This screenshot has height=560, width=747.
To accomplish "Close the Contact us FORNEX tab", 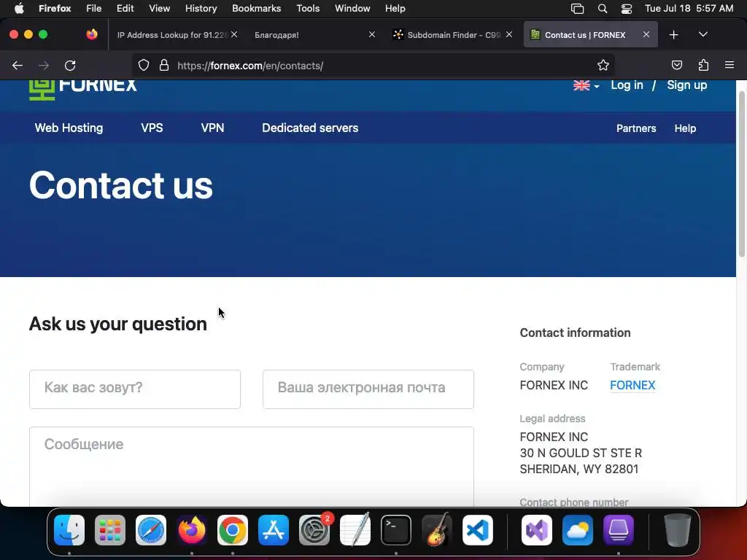I will [646, 34].
